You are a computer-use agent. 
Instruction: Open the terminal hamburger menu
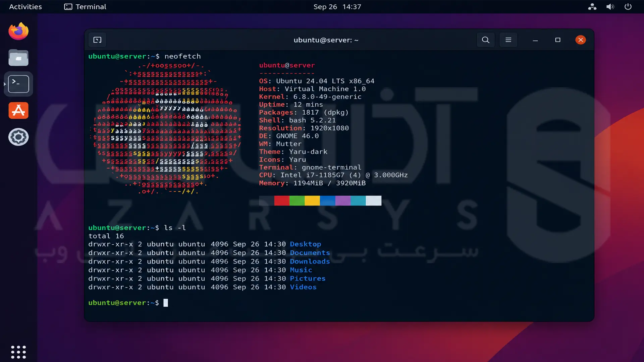(508, 40)
